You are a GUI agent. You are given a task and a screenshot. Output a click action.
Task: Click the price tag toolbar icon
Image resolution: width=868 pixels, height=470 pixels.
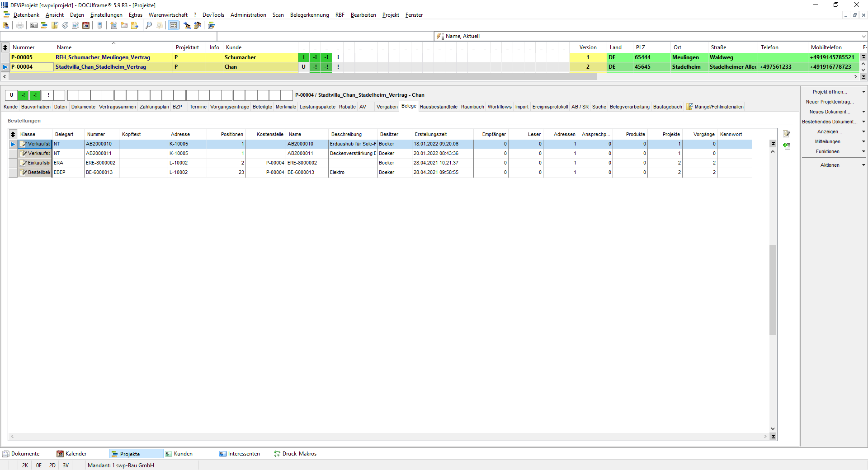click(x=65, y=25)
